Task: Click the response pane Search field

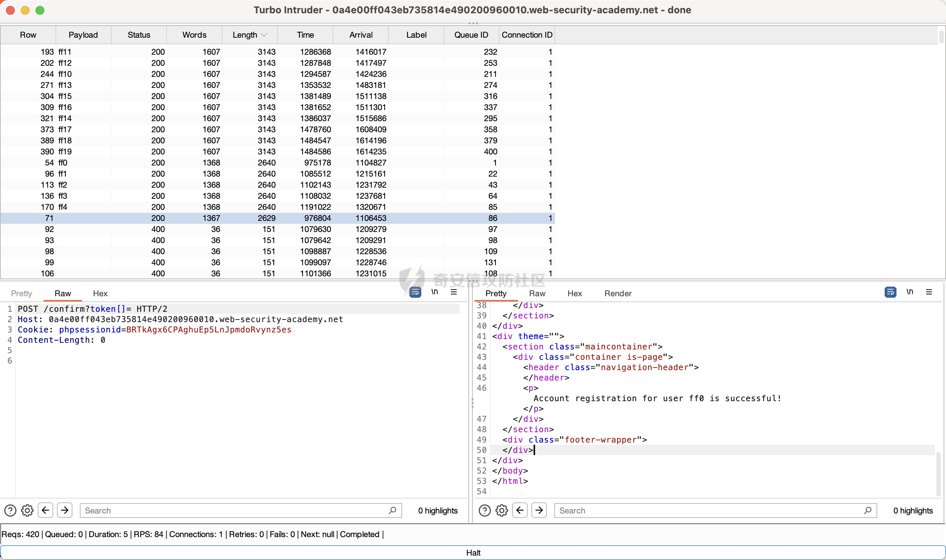Action: tap(715, 510)
